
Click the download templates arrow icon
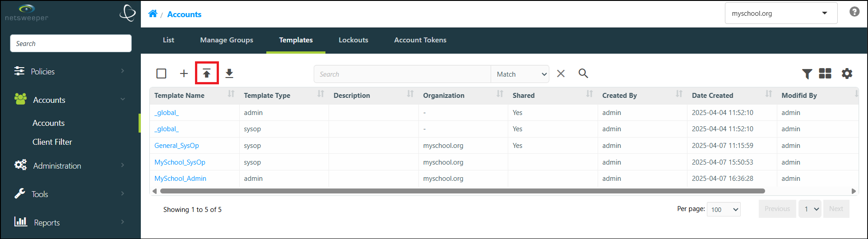tap(229, 74)
